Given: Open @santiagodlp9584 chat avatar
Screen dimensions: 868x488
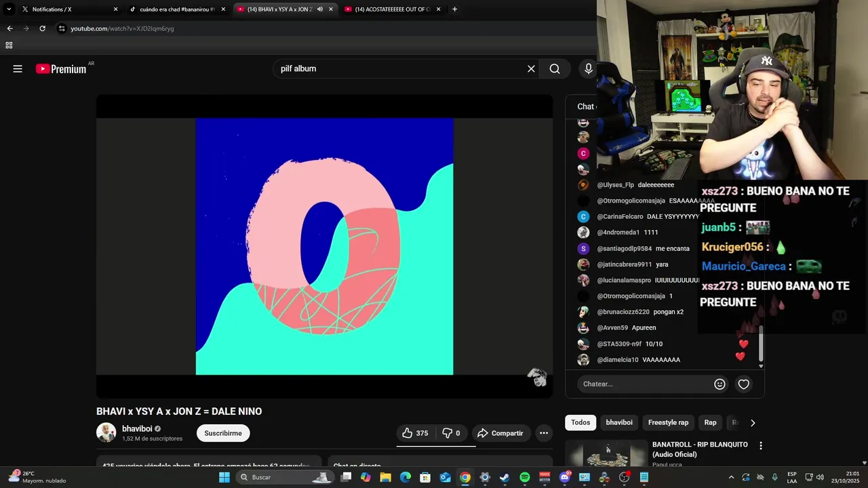Looking at the screenshot, I should (583, 249).
